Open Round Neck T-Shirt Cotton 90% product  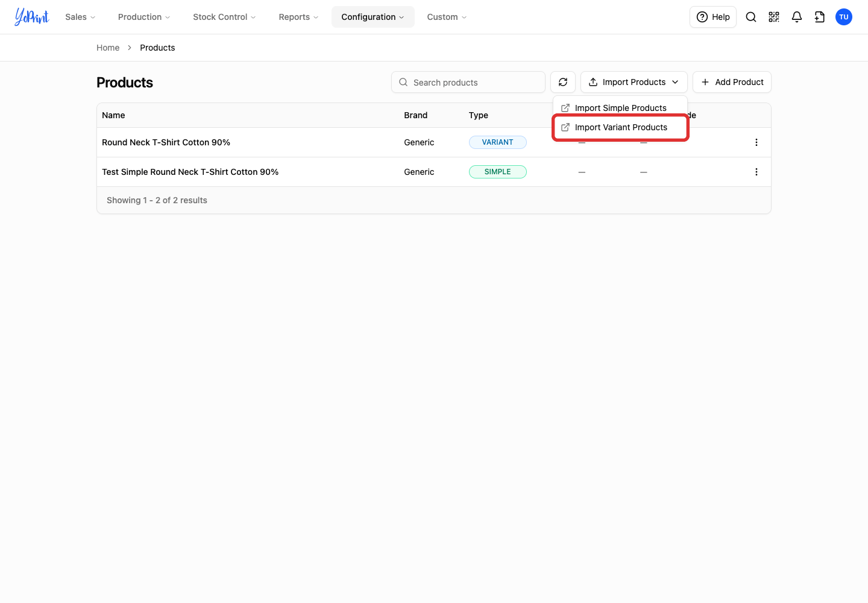(166, 142)
